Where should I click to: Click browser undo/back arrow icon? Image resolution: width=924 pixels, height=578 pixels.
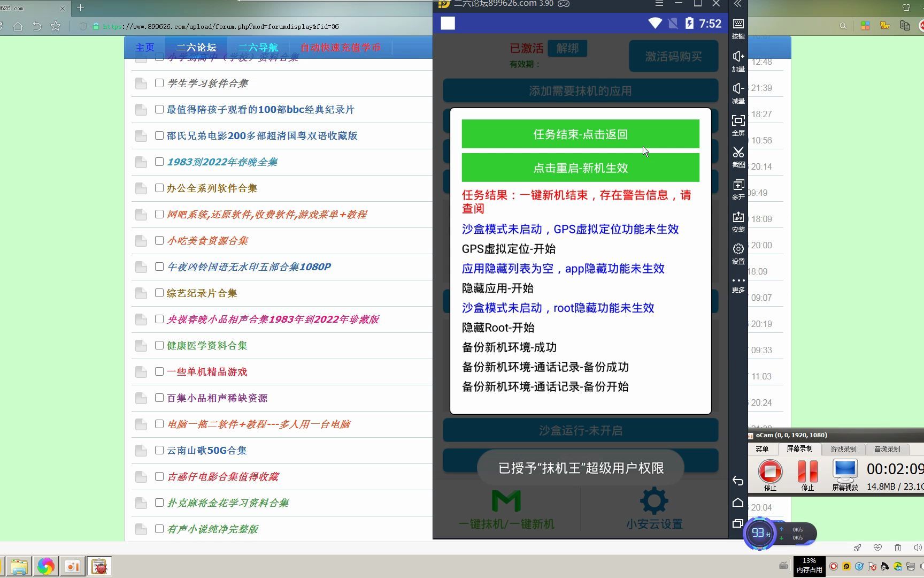(37, 26)
